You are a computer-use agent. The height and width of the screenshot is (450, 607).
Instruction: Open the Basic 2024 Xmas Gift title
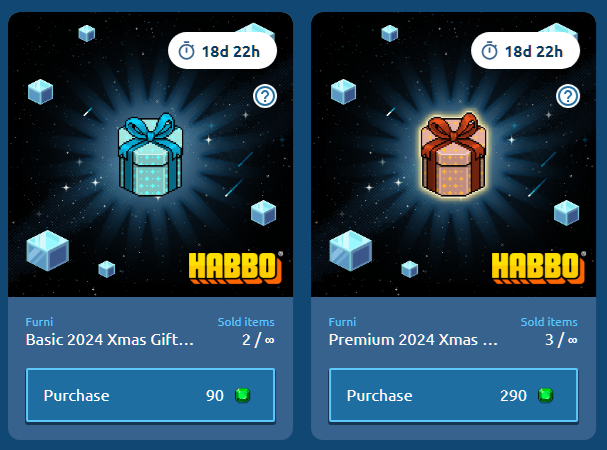110,340
